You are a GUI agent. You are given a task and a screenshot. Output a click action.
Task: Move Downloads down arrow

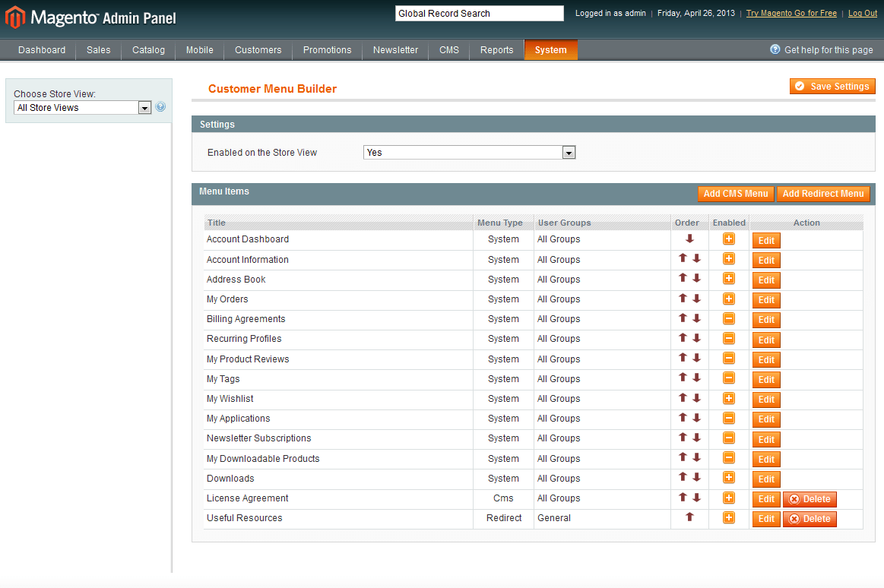coord(697,477)
